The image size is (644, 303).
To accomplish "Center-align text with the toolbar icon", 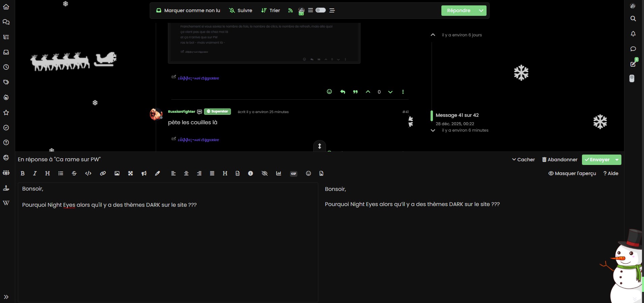I will point(186,173).
